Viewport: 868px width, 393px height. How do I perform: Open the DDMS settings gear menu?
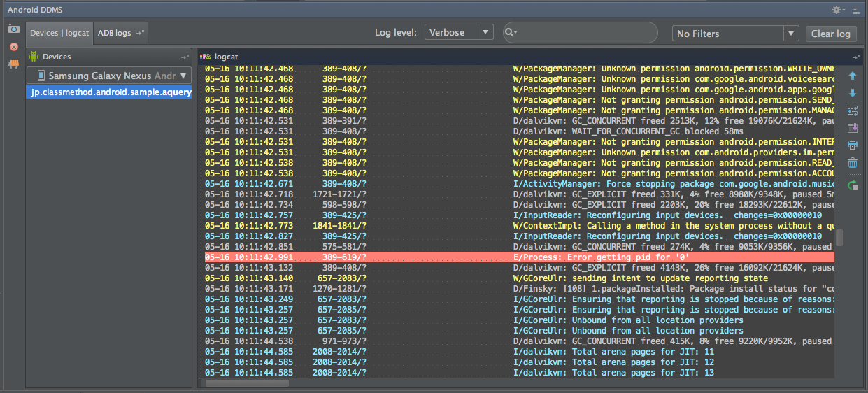(838, 10)
